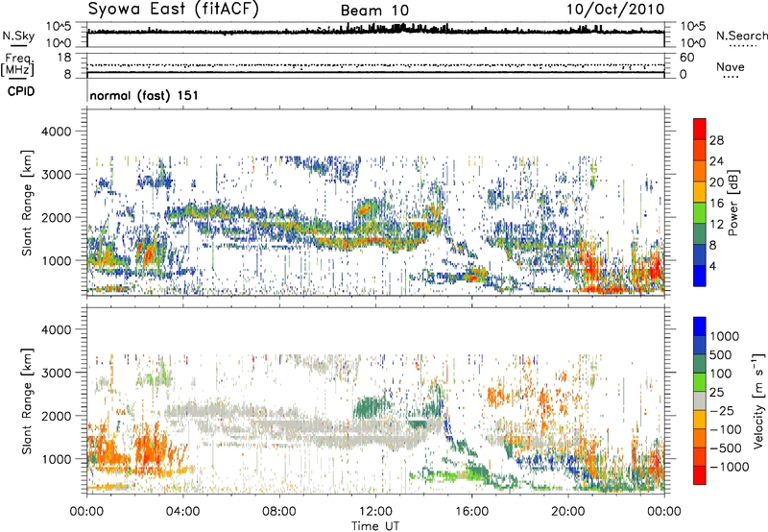Click "Slant Range [km]" label of power panel
This screenshot has width=768, height=532.
coord(27,203)
